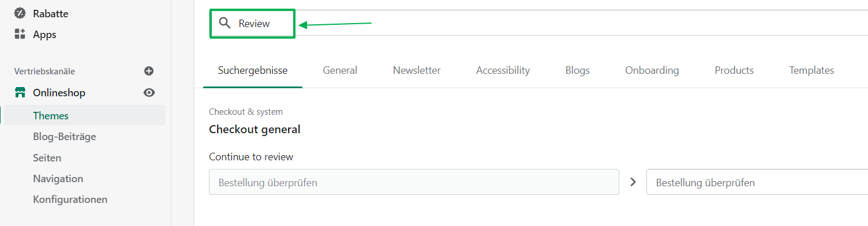Add a sales channel with plus icon
This screenshot has height=226, width=868.
(x=149, y=71)
